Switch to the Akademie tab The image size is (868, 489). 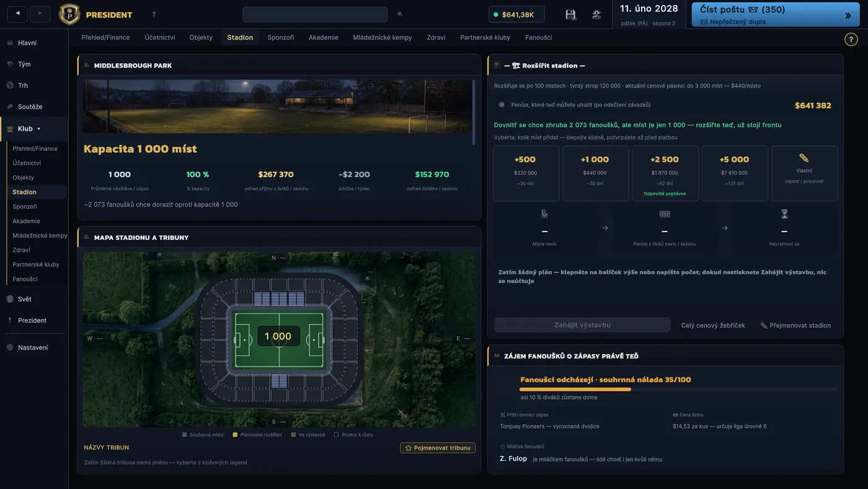[324, 37]
